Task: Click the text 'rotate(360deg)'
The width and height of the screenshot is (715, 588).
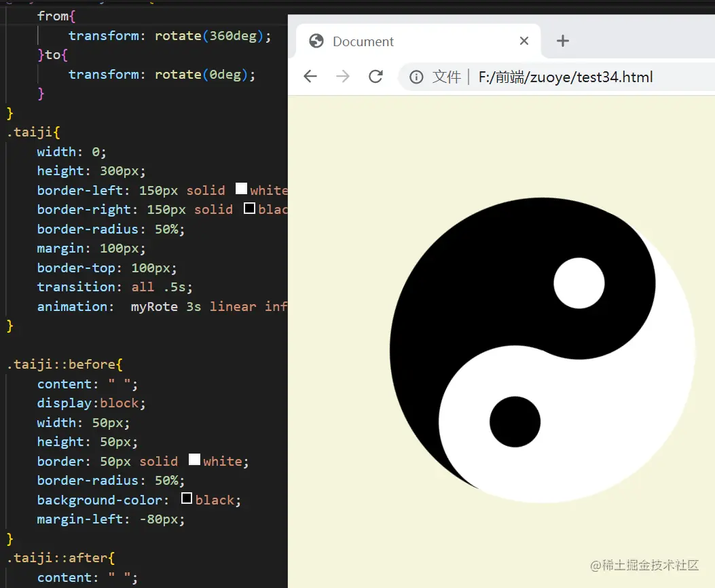Action: tap(209, 35)
